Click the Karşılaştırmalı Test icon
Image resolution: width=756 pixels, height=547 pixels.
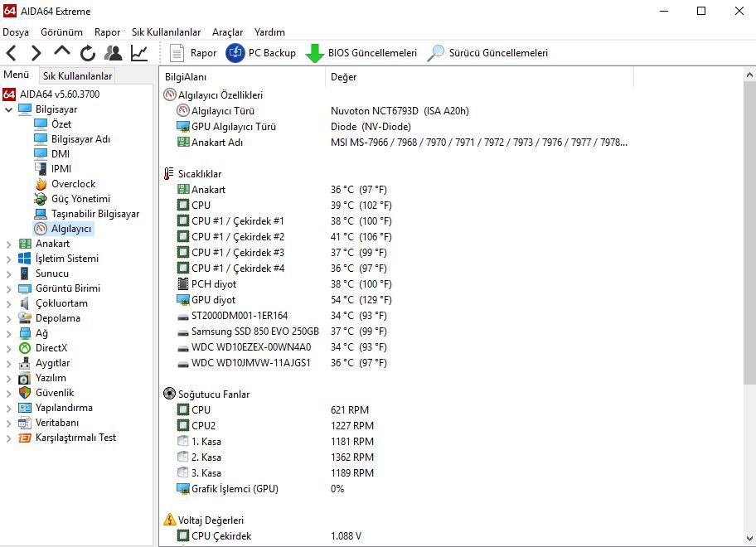25,438
